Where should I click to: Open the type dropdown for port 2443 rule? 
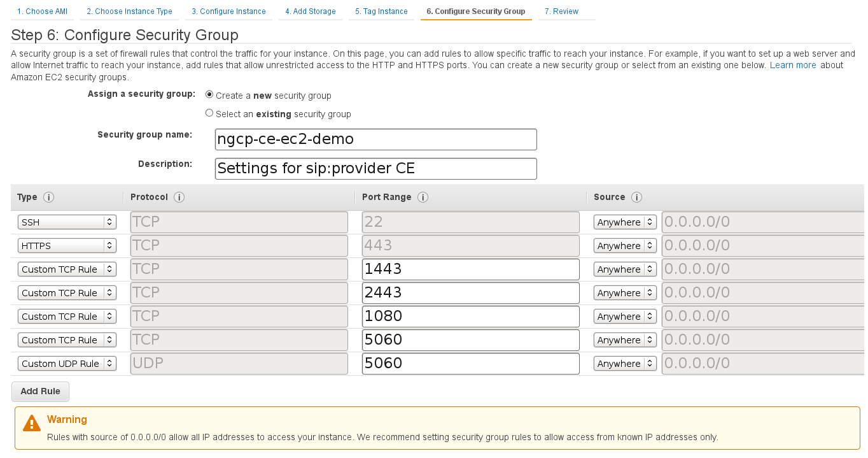click(67, 293)
